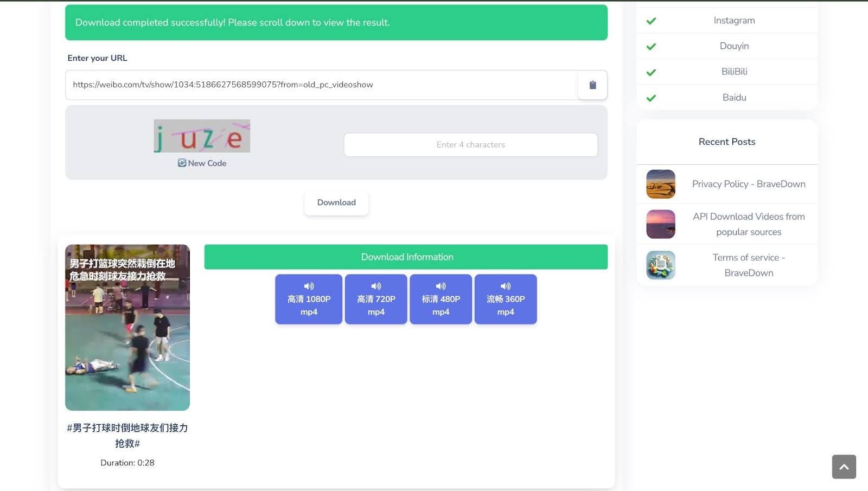The image size is (868, 491).
Task: Download the 流畅 360P mp4 version
Action: pos(506,299)
